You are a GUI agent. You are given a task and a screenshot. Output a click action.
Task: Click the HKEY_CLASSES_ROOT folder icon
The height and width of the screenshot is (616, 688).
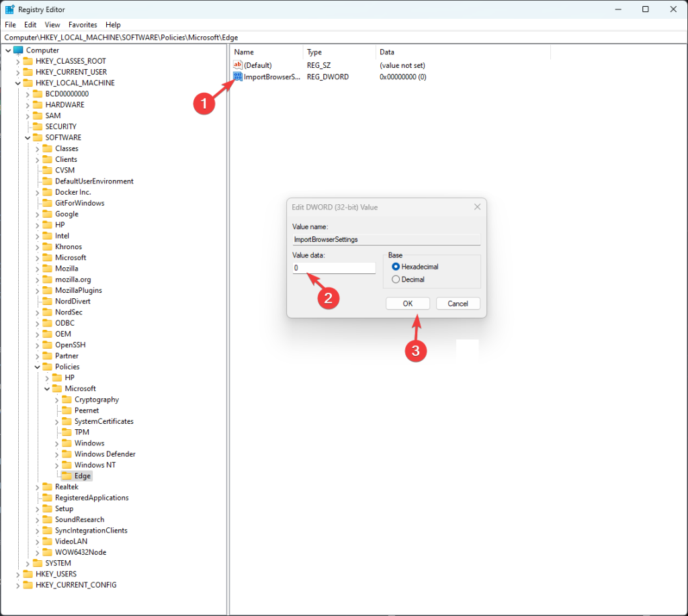click(x=28, y=61)
